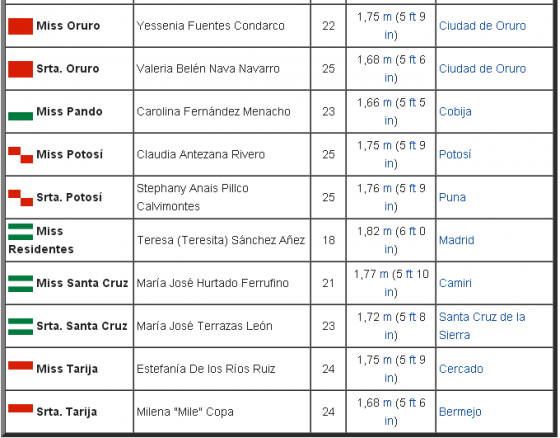
Task: Follow the Santa Cruz de la Sierra link
Action: tap(482, 326)
